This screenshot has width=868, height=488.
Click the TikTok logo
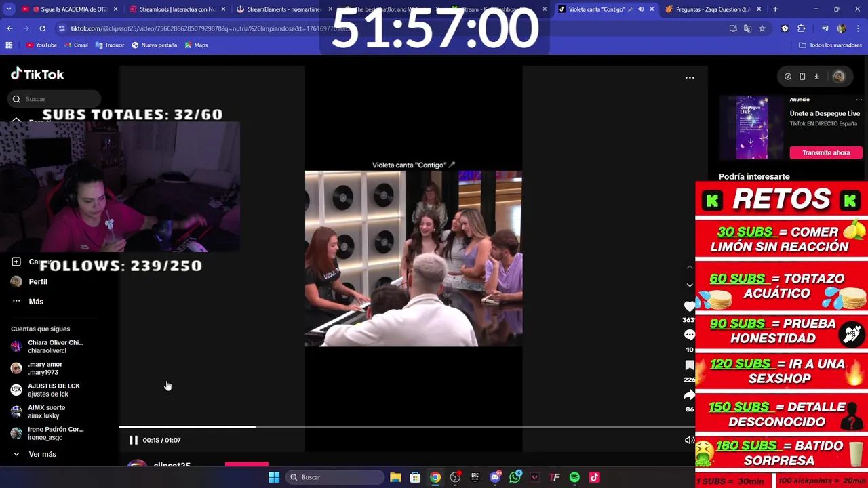[37, 75]
